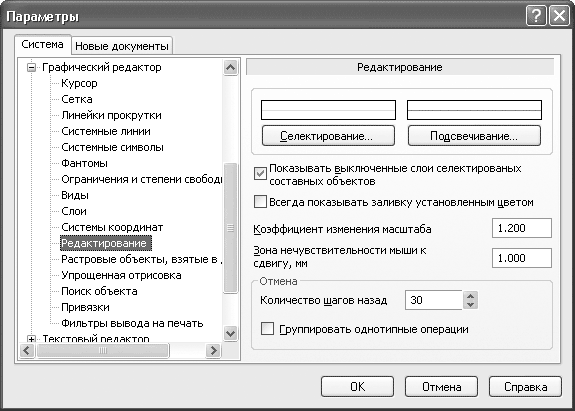Click the tree scrollbar down arrow

(231, 334)
